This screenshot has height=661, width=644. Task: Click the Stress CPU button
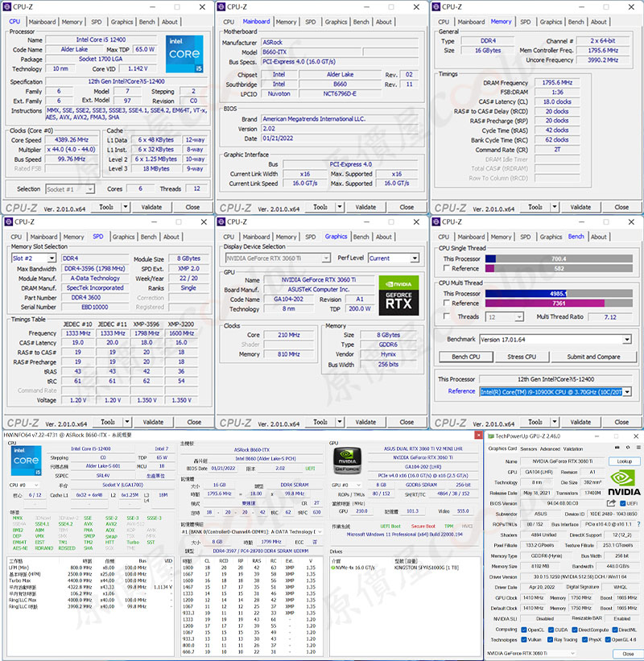pos(522,357)
